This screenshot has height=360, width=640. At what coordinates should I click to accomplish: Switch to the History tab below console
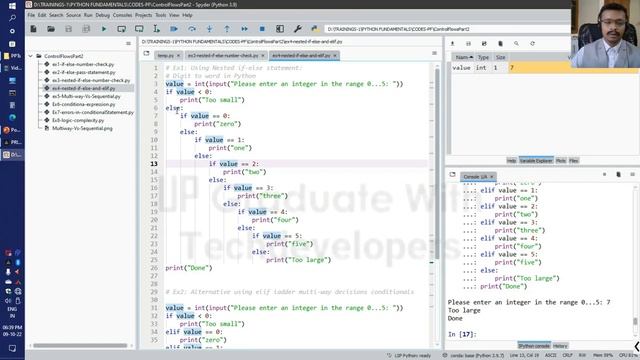[x=560, y=346]
